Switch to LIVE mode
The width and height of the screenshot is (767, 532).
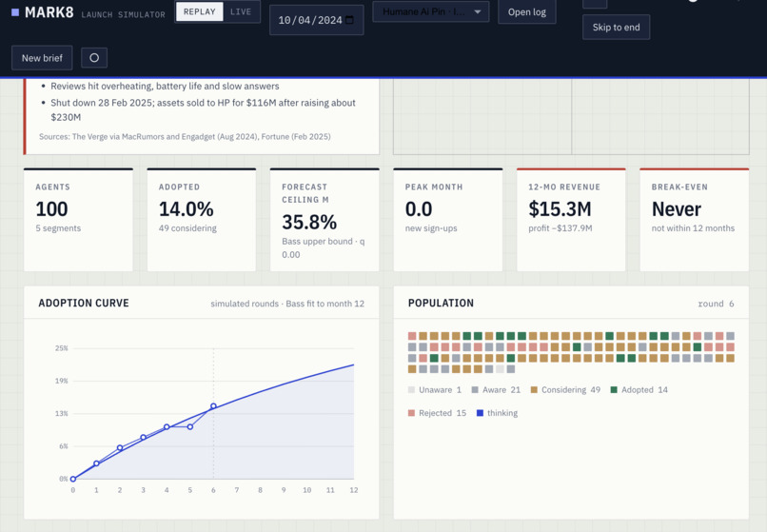241,11
